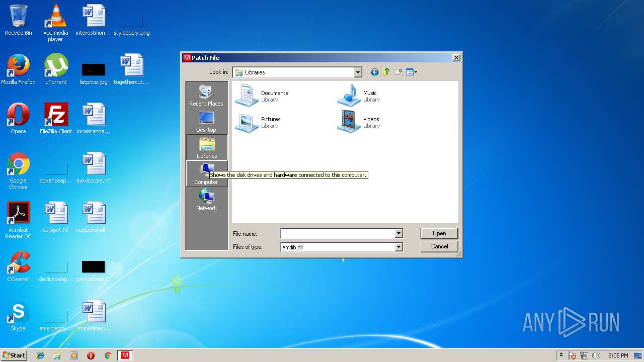The image size is (644, 362).
Task: Select the Documents library
Action: 262,96
